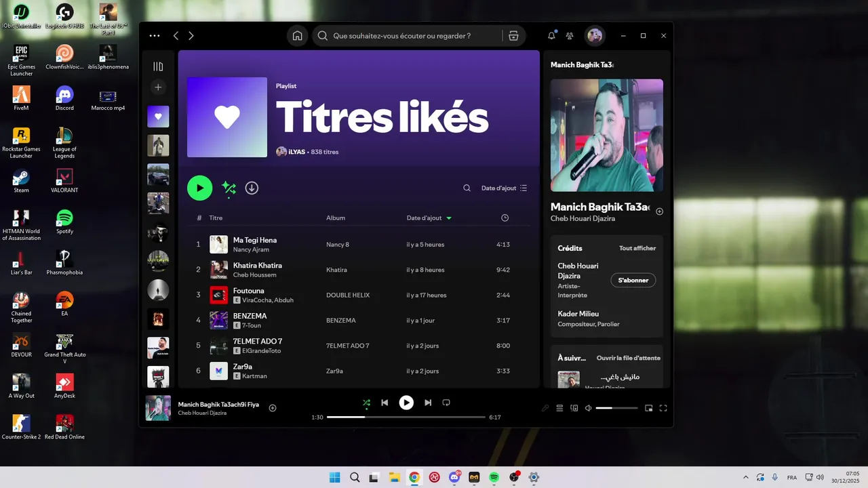The height and width of the screenshot is (488, 868).
Task: Click S'abonner for Cheb Houari Djazira
Action: (633, 280)
